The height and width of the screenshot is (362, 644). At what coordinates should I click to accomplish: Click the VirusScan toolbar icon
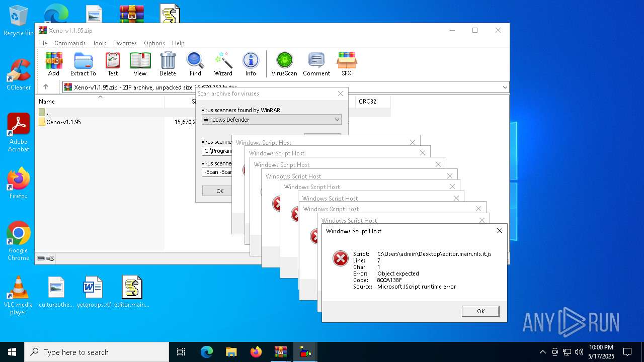[x=284, y=64]
